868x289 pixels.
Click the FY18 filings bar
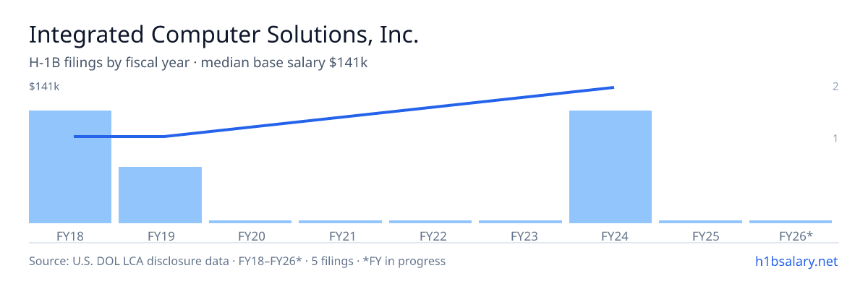[x=70, y=167]
